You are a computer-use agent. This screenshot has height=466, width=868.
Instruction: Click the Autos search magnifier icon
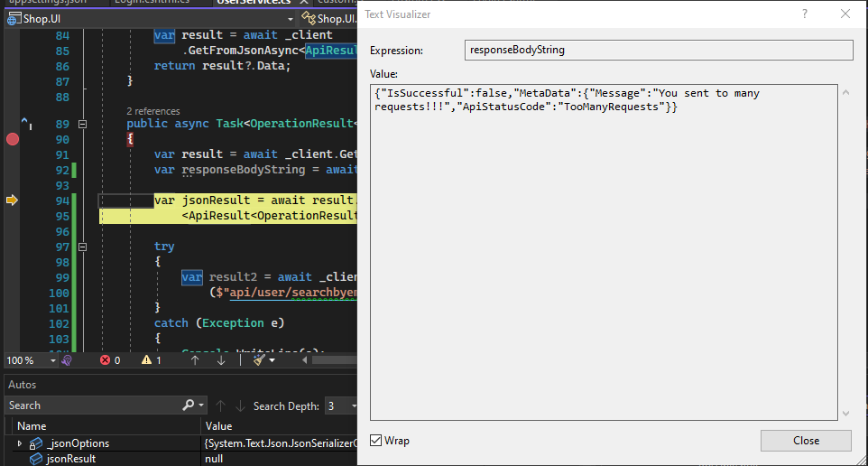point(189,405)
